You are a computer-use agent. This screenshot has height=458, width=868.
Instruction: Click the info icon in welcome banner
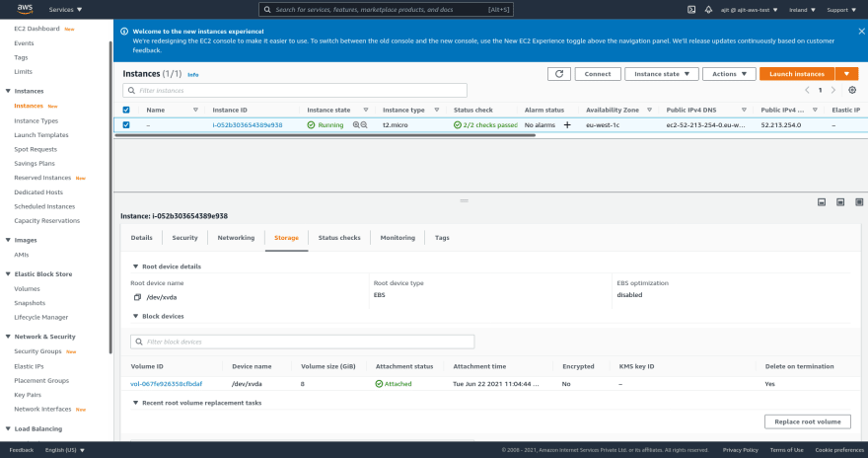click(124, 32)
